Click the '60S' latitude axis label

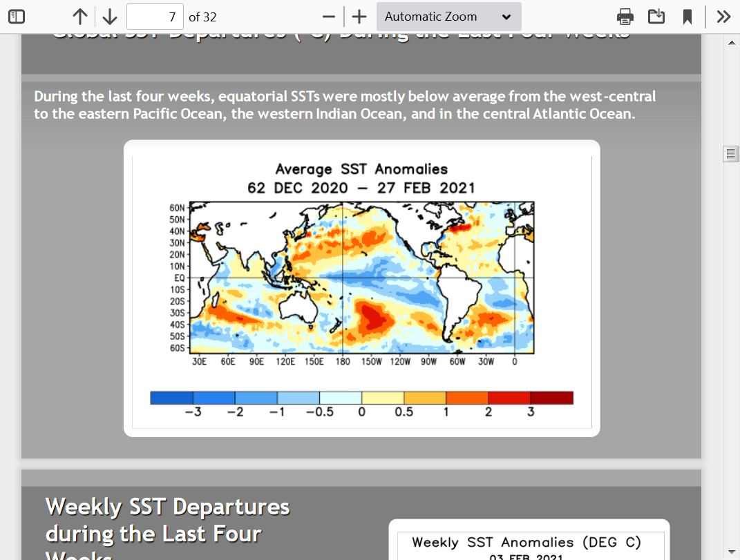point(177,348)
